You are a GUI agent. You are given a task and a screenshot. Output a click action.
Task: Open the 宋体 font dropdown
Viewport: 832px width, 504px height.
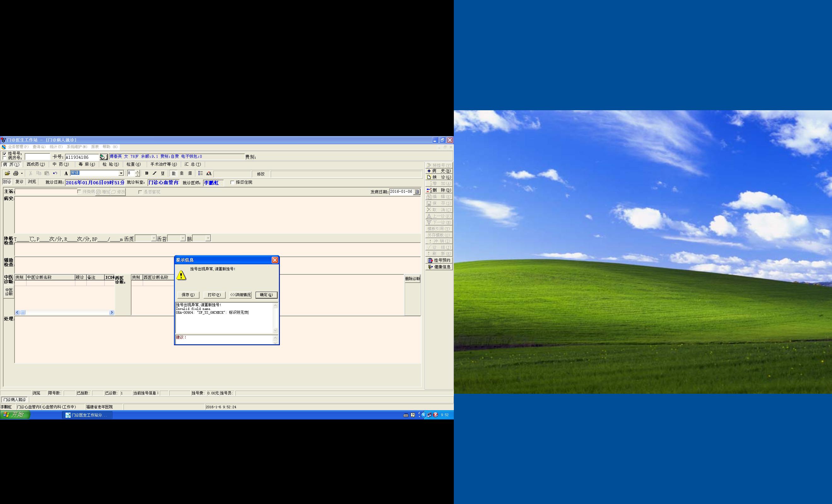(x=121, y=173)
